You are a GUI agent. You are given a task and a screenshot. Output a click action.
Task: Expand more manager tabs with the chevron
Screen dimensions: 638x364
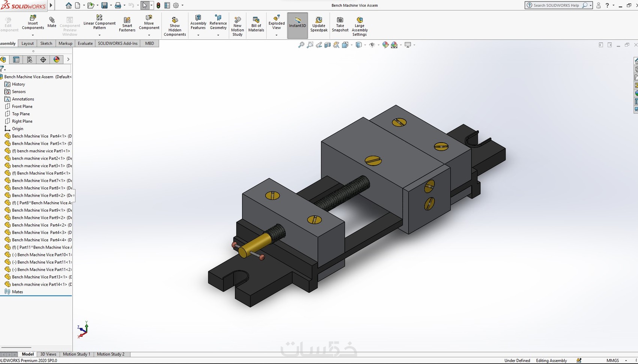pyautogui.click(x=68, y=59)
